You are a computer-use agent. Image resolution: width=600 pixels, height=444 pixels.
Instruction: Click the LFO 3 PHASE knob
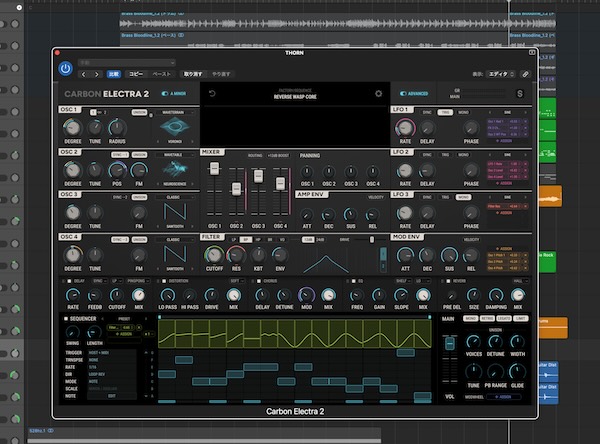(471, 213)
